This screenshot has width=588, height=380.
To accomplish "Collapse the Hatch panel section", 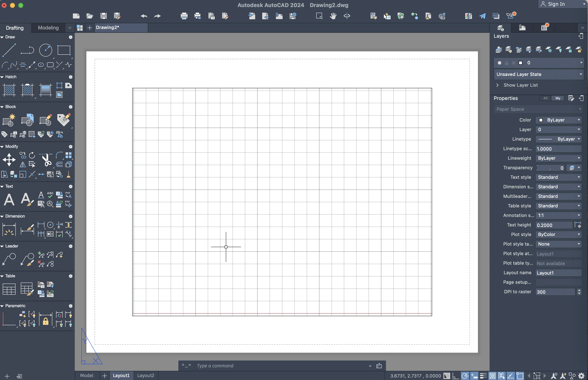I will 2,77.
